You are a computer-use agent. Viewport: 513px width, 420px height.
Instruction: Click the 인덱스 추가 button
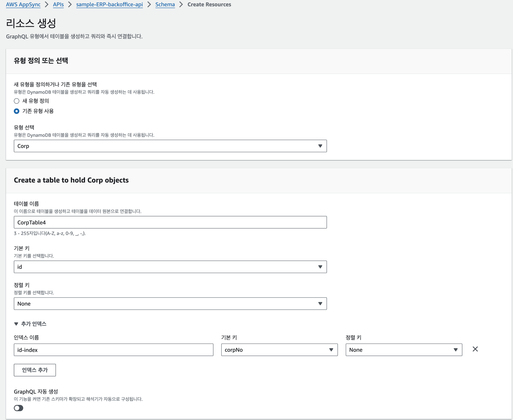tap(35, 370)
